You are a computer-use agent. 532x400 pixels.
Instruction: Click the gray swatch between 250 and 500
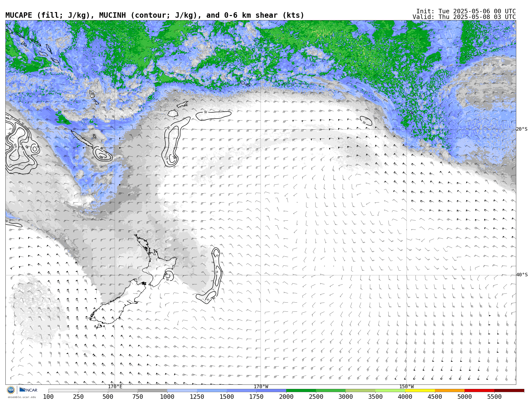(x=93, y=391)
